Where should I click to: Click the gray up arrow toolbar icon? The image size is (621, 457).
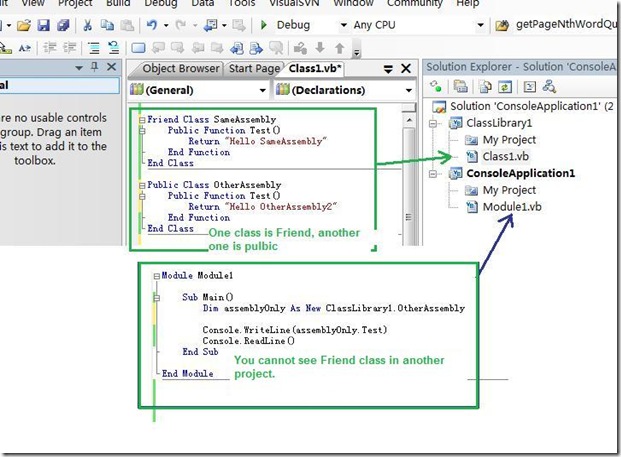[339, 48]
